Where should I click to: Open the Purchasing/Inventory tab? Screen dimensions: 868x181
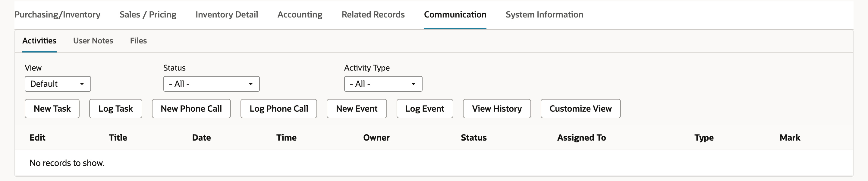tap(57, 14)
